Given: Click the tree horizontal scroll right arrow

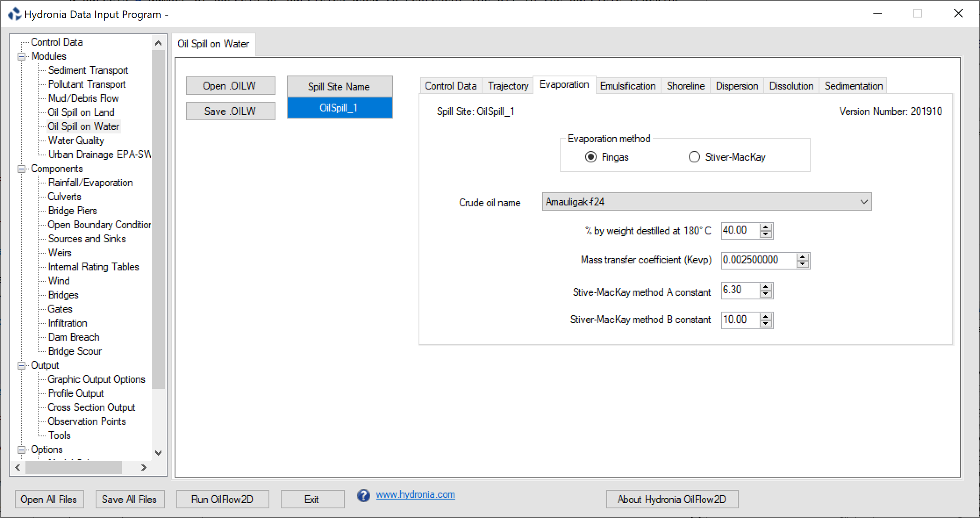Looking at the screenshot, I should point(143,468).
